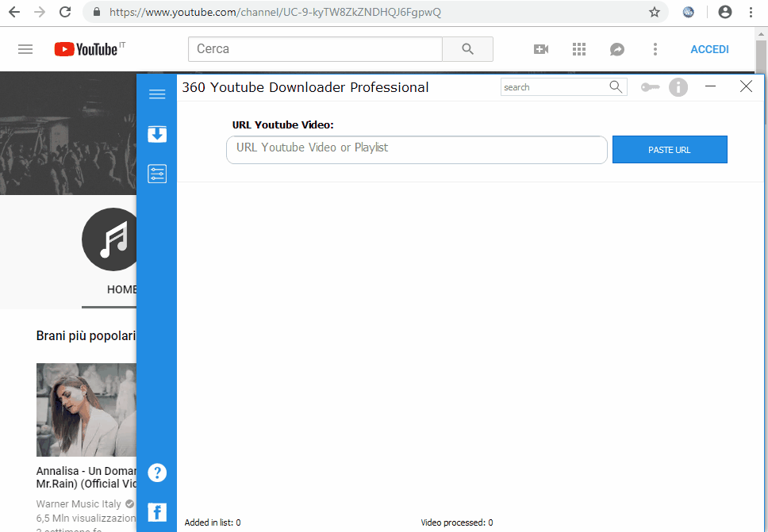The image size is (768, 532).
Task: Click the YouTube search magnifier button
Action: 468,49
